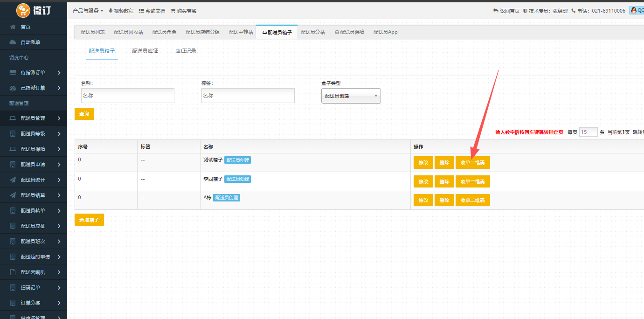Open the 盒子类型 dropdown showing 配送员创建
Screen dimensions: 644x319
coord(351,96)
